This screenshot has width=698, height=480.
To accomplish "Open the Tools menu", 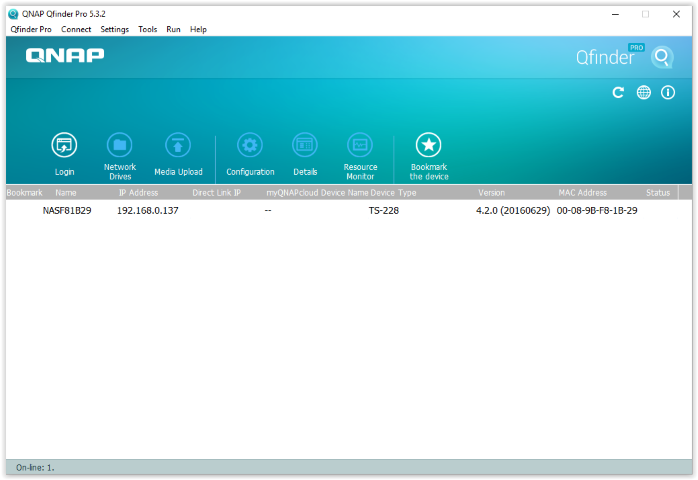I will [147, 29].
